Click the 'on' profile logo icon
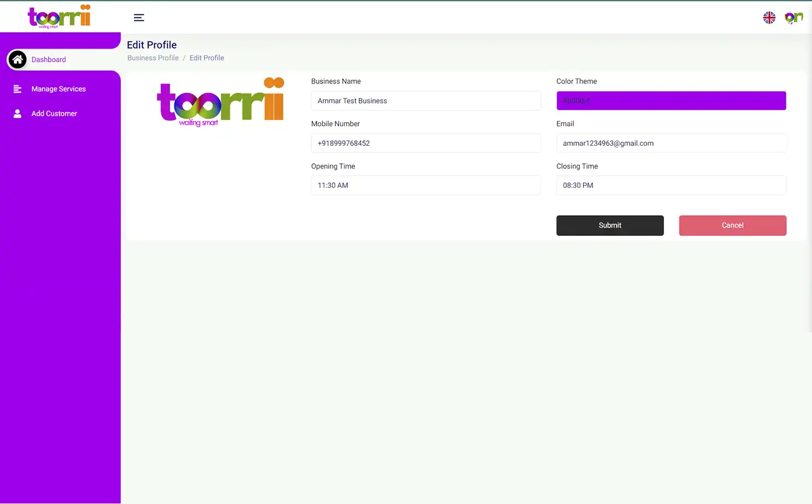The width and height of the screenshot is (812, 504). [793, 17]
